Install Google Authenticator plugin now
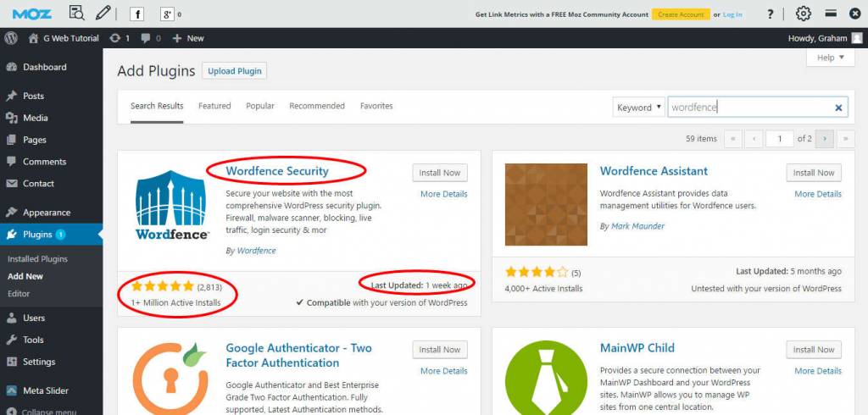This screenshot has width=868, height=415. pyautogui.click(x=440, y=350)
